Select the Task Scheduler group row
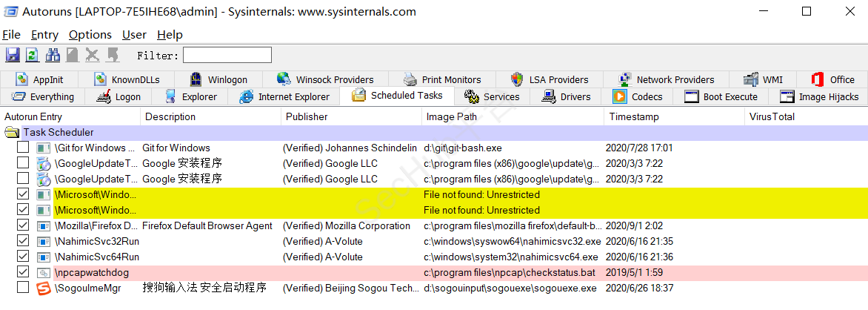Image resolution: width=868 pixels, height=310 pixels. click(434, 133)
